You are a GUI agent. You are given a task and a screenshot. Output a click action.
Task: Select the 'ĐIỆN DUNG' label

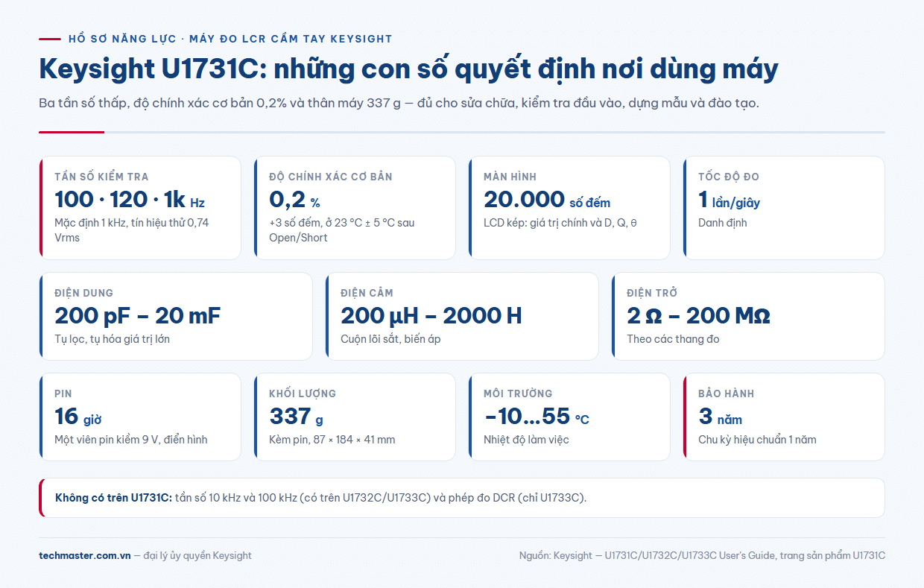[83, 293]
